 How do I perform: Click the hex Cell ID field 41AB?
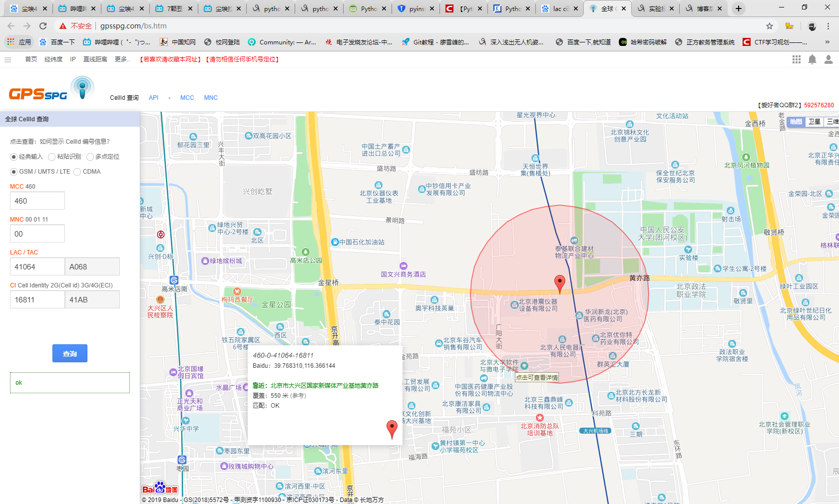pos(92,299)
